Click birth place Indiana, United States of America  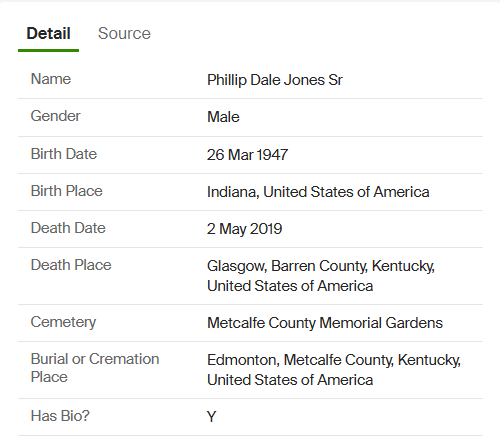pyautogui.click(x=318, y=192)
